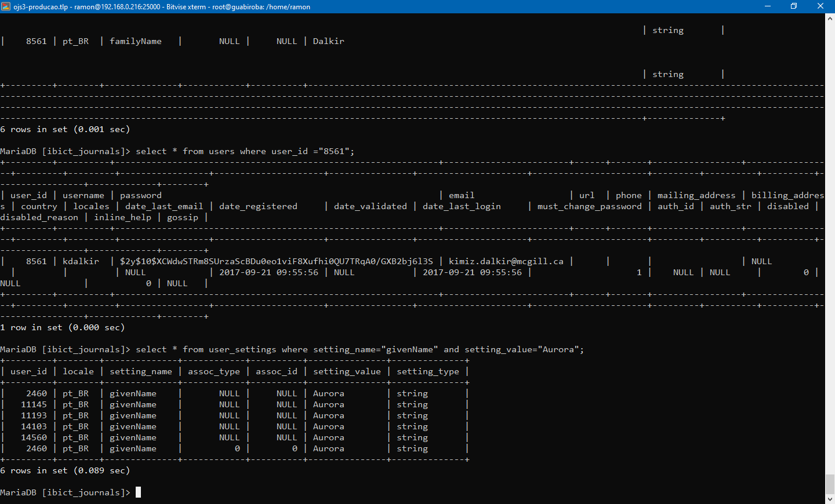This screenshot has width=835, height=504.
Task: Click the date_last_login column header
Action: click(462, 206)
